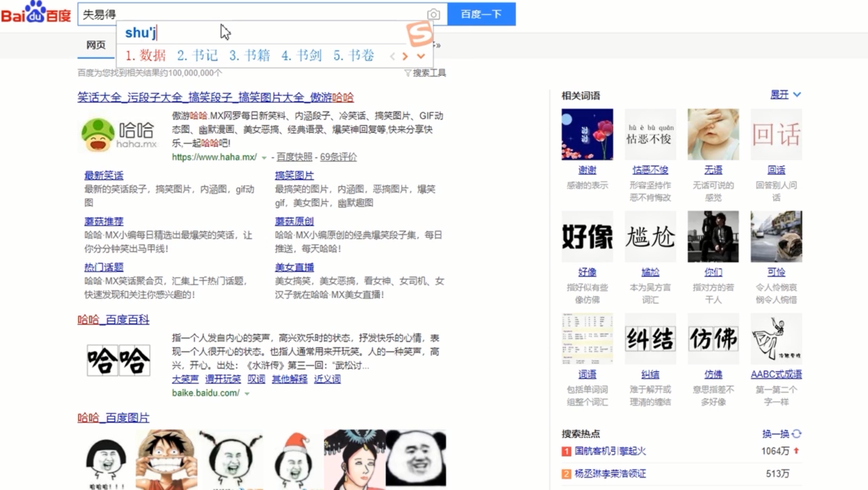The height and width of the screenshot is (490, 868).
Task: Click the number 1 hot-search rank badge
Action: click(565, 451)
